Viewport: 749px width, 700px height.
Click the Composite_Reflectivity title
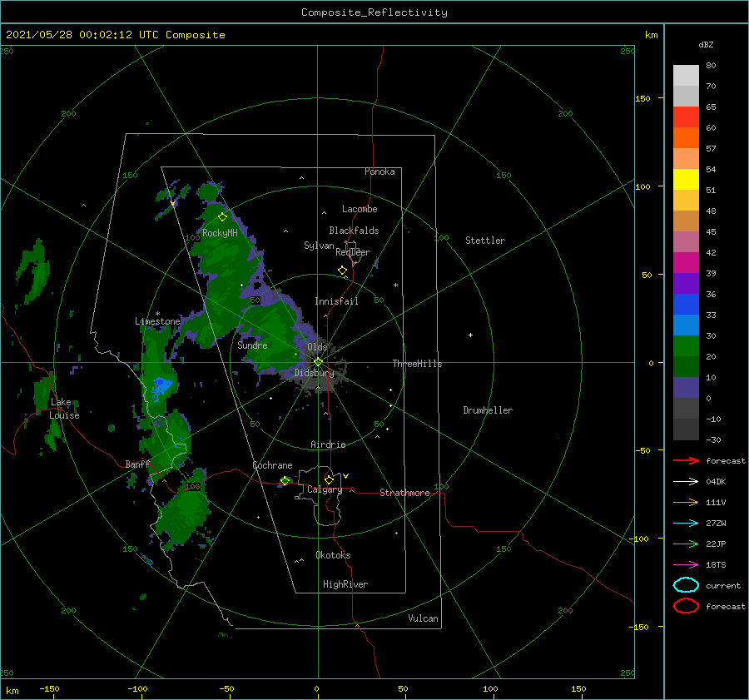tap(374, 12)
